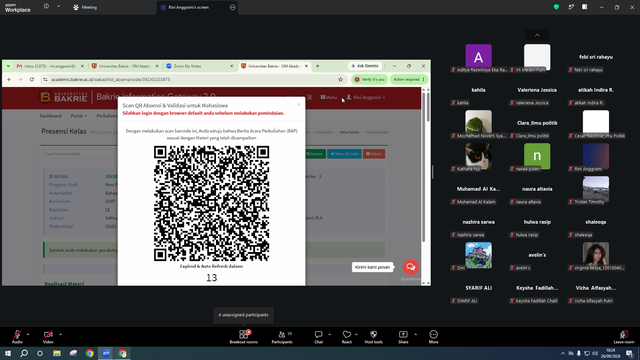Collapse participant gallery with up chevron
Screen dimensions: 640x360
click(x=537, y=35)
